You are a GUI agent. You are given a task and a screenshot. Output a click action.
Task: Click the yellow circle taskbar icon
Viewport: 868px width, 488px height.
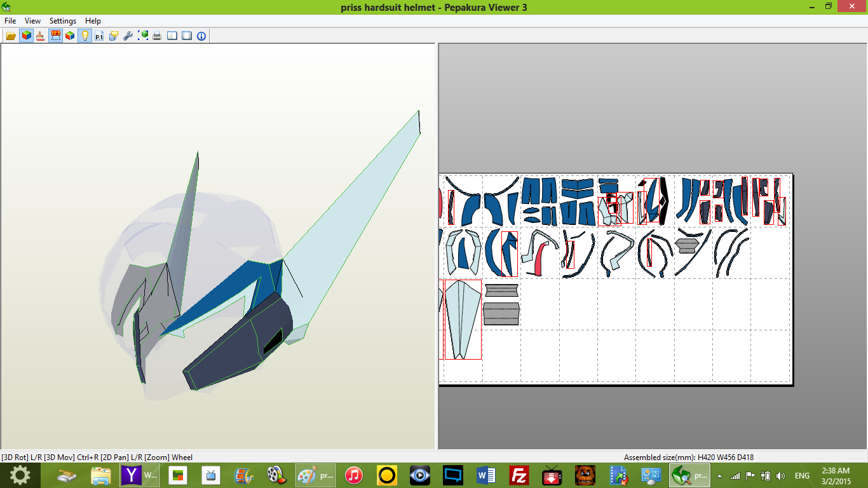click(x=387, y=475)
